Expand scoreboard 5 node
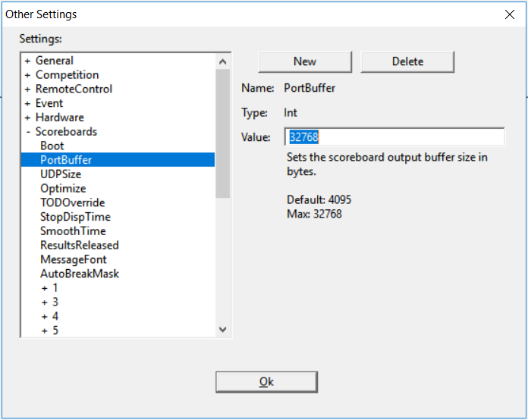This screenshot has height=420, width=528. (x=45, y=331)
